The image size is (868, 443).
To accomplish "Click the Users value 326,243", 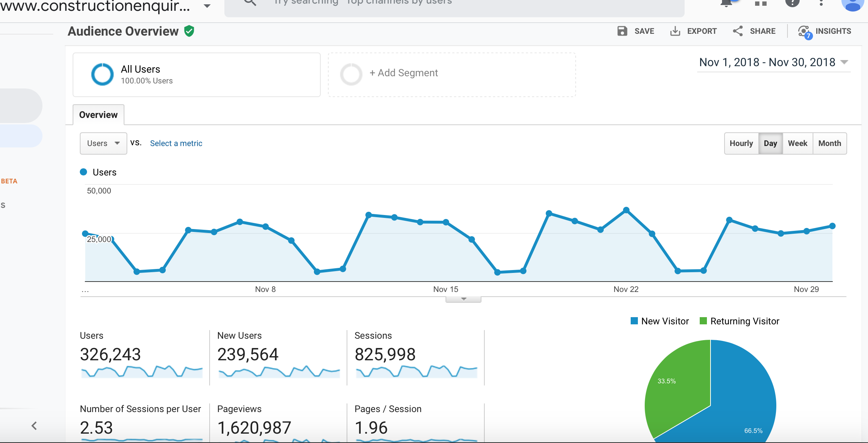I will tap(110, 355).
